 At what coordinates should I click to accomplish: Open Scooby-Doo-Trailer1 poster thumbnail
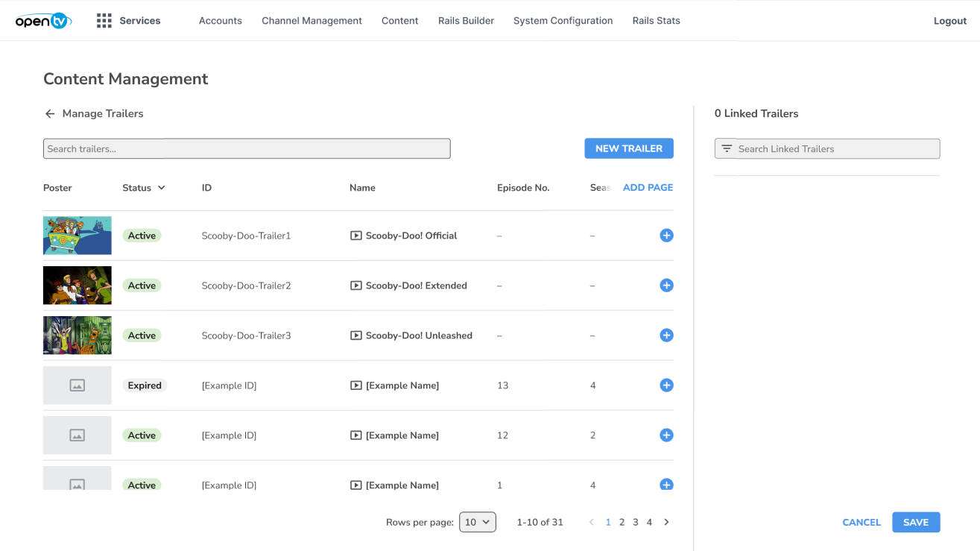[78, 236]
